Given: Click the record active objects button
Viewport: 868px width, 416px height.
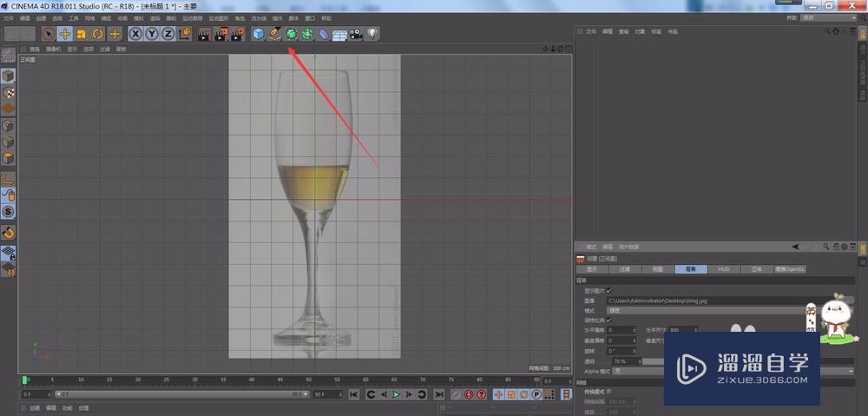Looking at the screenshot, I should tap(456, 394).
